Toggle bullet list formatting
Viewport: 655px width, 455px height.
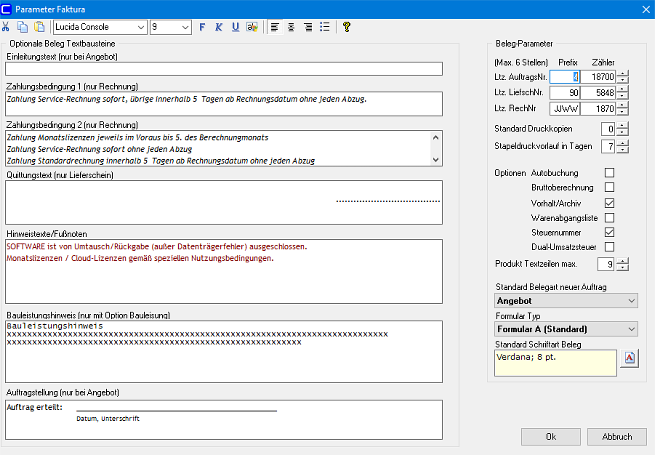tap(325, 27)
